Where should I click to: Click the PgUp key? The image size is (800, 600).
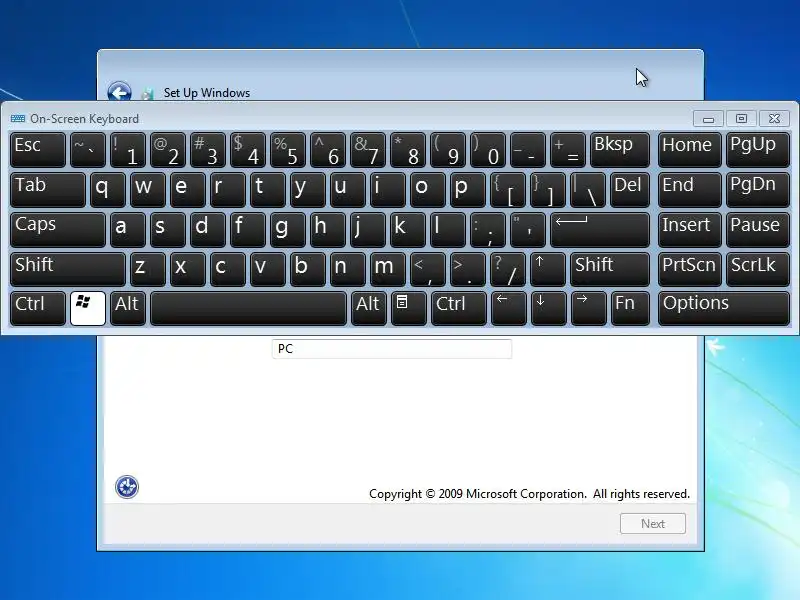coord(758,150)
